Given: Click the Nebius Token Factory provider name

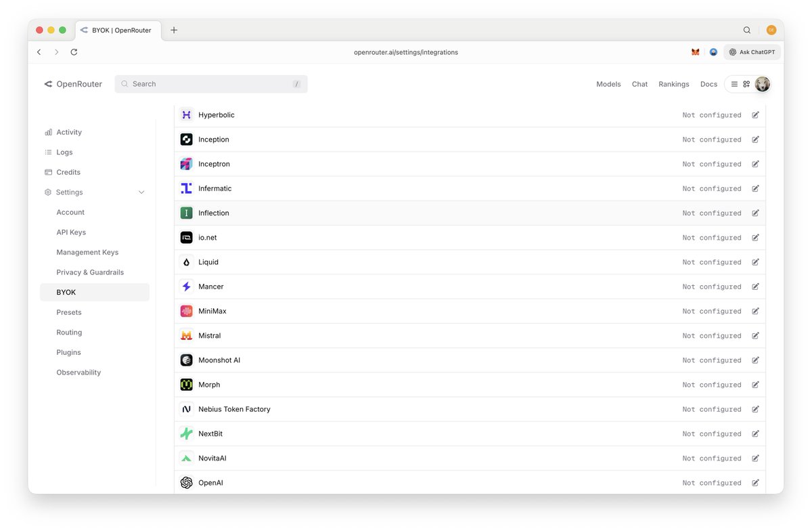Looking at the screenshot, I should 234,409.
